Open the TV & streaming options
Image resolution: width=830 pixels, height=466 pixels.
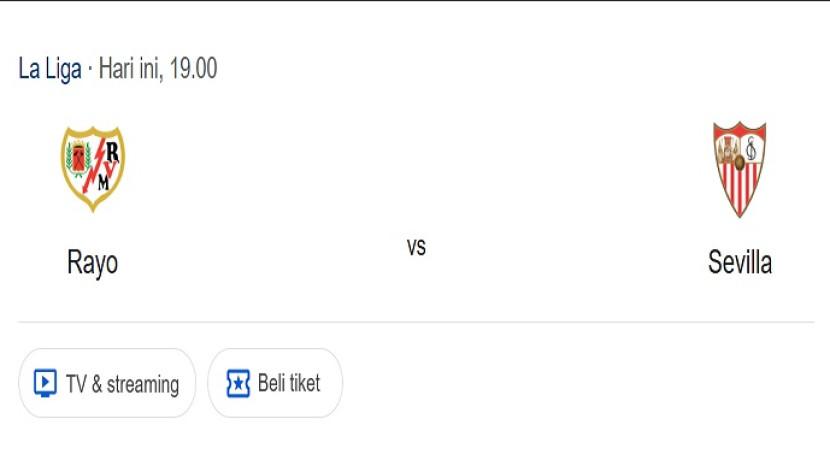pos(107,383)
